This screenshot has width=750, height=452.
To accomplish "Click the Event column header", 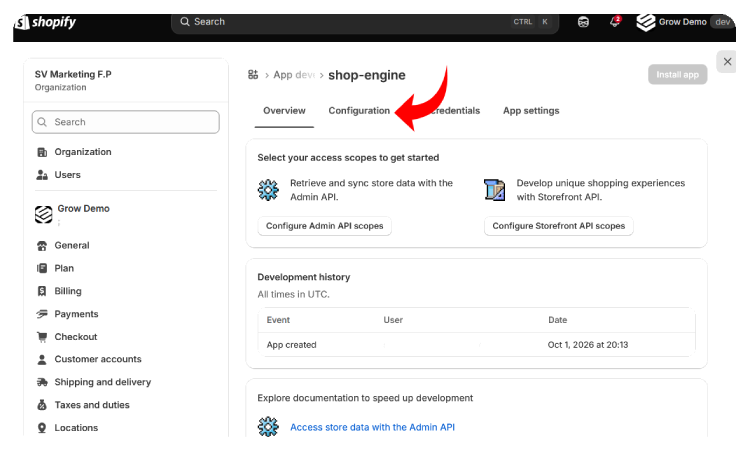I will click(278, 320).
